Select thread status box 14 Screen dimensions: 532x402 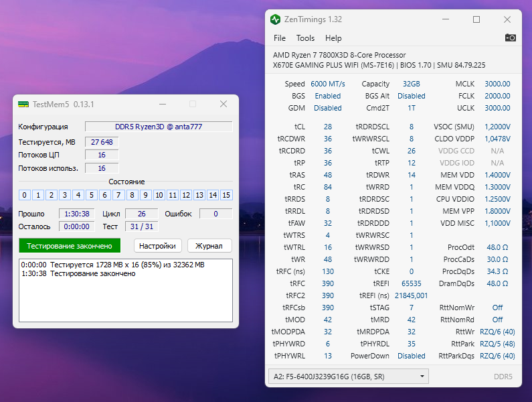[213, 195]
